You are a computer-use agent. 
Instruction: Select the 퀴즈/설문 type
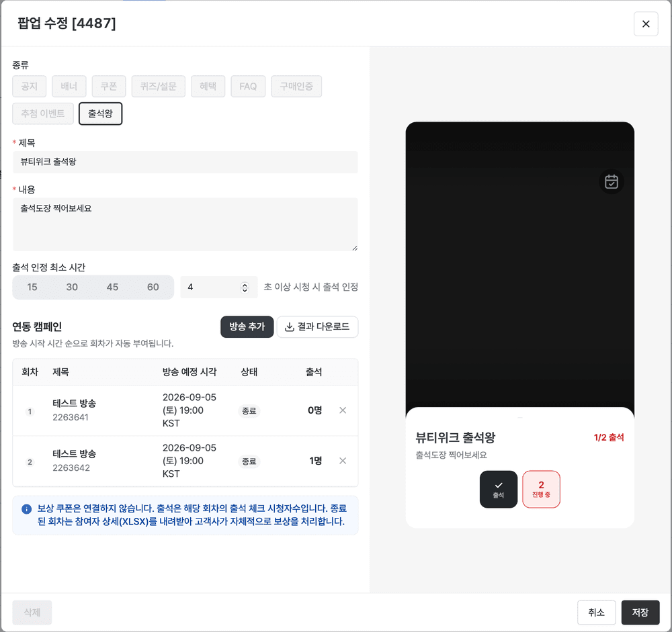point(158,87)
